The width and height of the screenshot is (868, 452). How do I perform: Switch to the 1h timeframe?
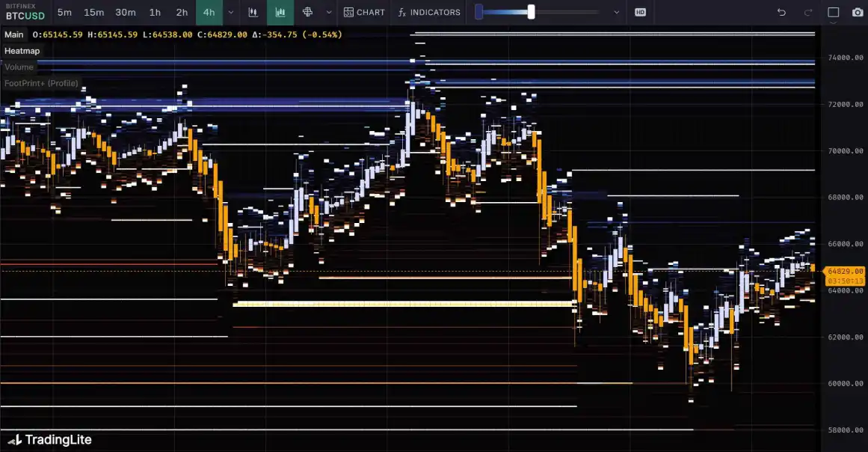[155, 12]
